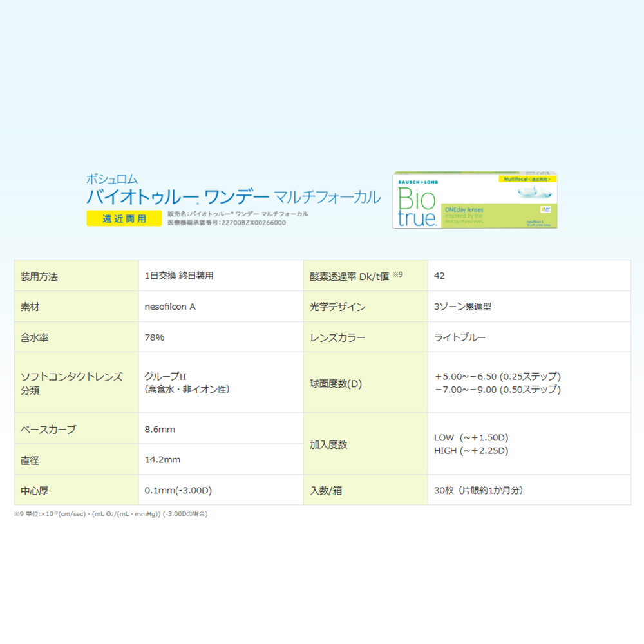Click the 30枚 (片眼約1か月分) value
The image size is (644, 644).
click(x=478, y=490)
